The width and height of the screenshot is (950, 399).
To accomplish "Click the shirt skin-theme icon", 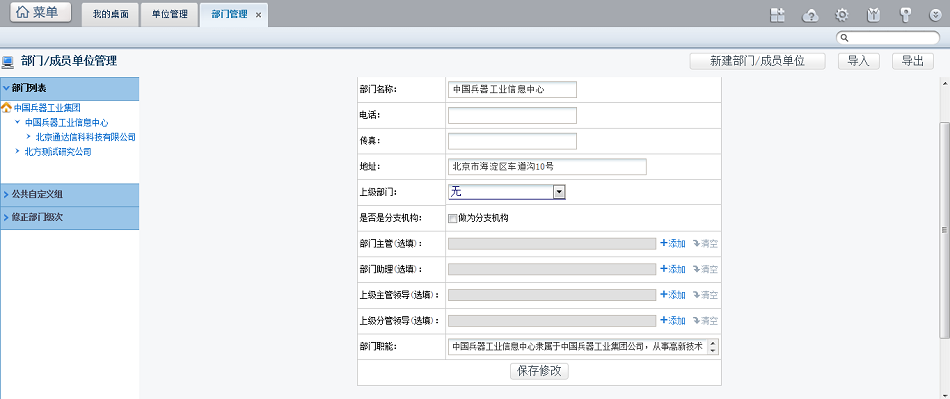I will click(x=874, y=15).
